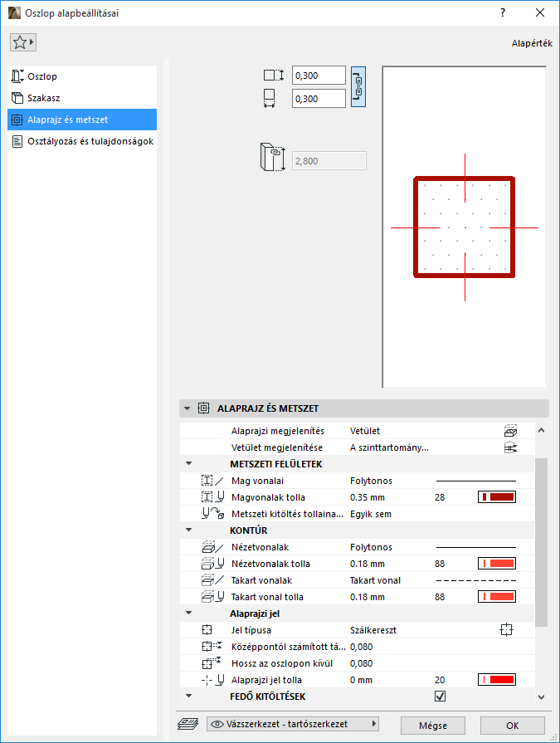560x743 pixels.
Task: Click the Nézetvonalak tolla pen number 88
Action: tap(440, 564)
